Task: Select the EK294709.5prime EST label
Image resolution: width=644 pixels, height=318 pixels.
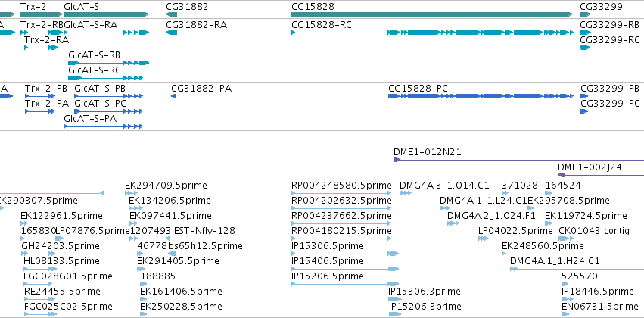Action: [166, 185]
